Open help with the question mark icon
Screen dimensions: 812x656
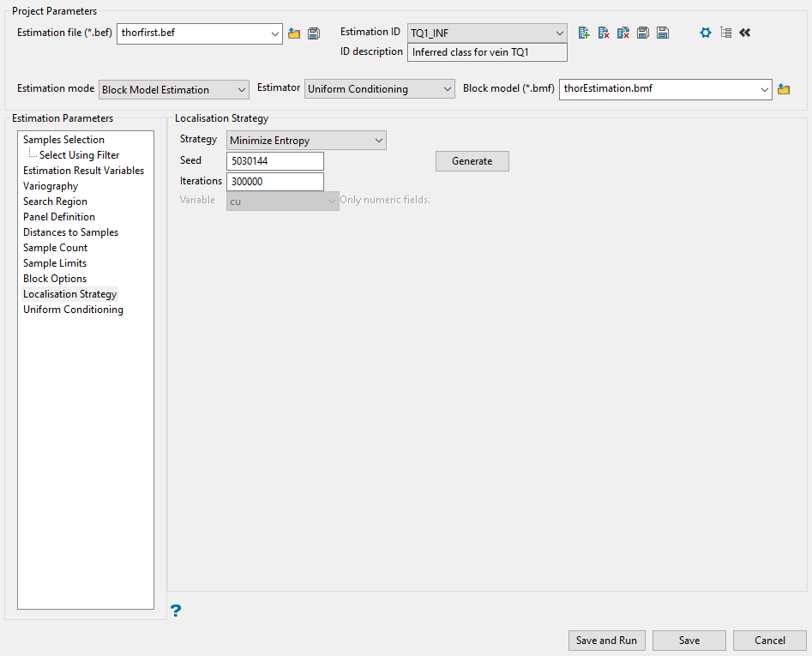[x=176, y=611]
